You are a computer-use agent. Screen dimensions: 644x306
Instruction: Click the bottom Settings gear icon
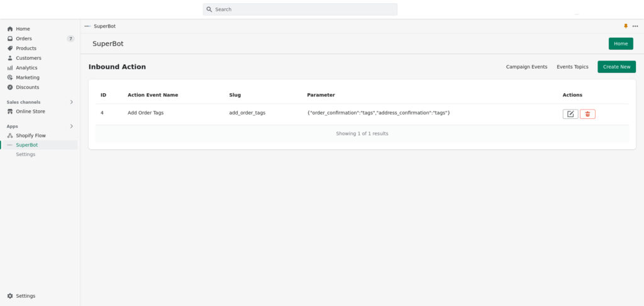(x=10, y=296)
